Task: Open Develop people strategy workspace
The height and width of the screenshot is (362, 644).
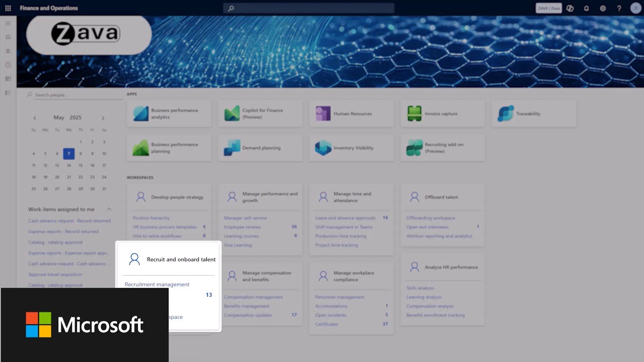Action: click(x=177, y=197)
